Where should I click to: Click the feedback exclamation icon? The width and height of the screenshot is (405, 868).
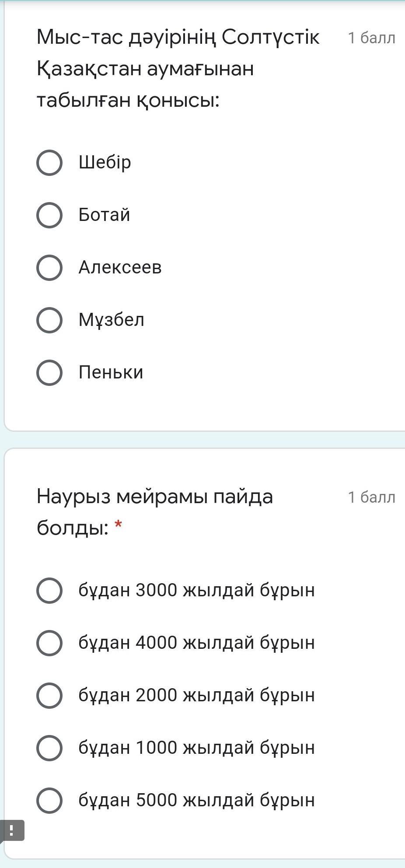(12, 830)
